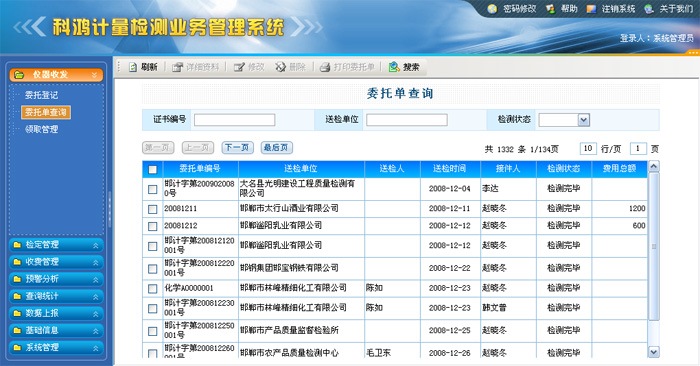Click the open folder icon beside 仪器收发
This screenshot has height=366, width=700.
click(19, 75)
